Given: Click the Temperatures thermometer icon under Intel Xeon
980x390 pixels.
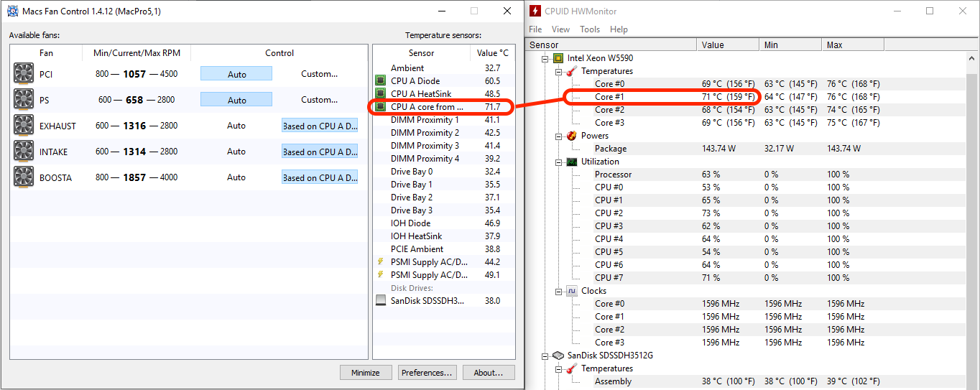Looking at the screenshot, I should tap(571, 71).
